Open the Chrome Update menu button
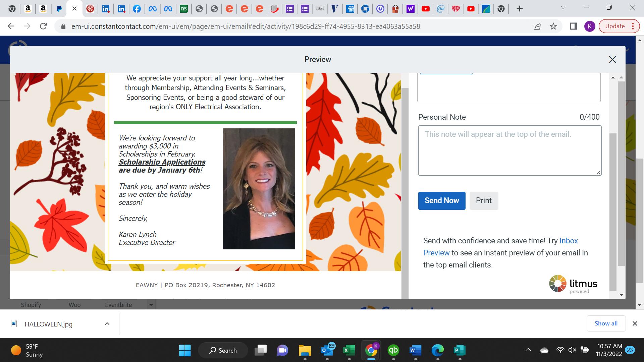This screenshot has height=362, width=644. point(620,26)
